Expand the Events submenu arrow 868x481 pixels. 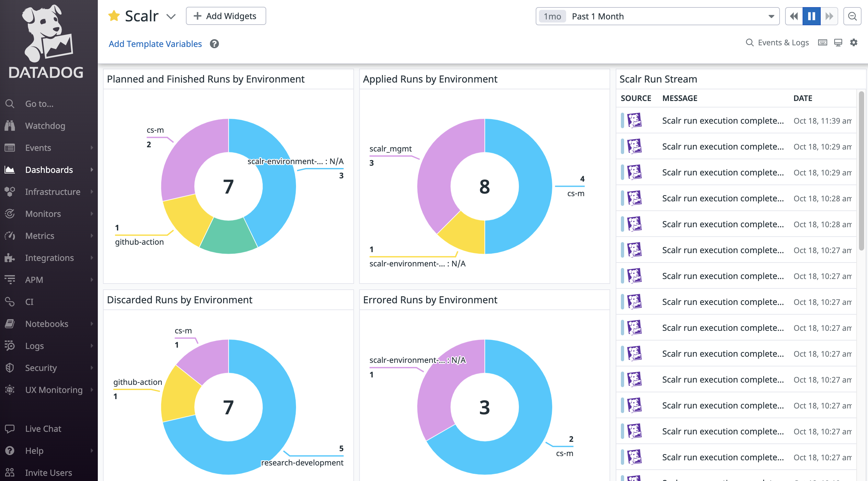(x=92, y=148)
